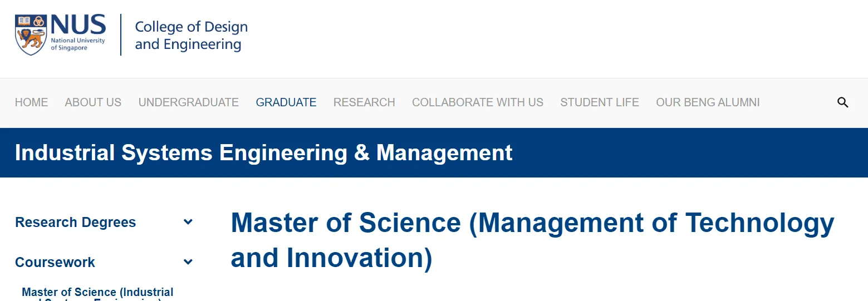The width and height of the screenshot is (868, 301).
Task: Open the ABOUT US menu
Action: point(93,102)
